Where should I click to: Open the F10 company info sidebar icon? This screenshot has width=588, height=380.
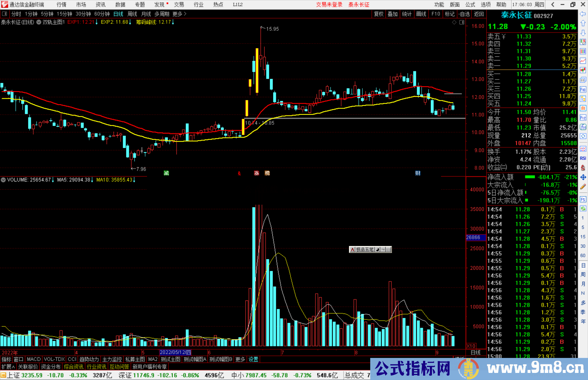click(x=583, y=89)
